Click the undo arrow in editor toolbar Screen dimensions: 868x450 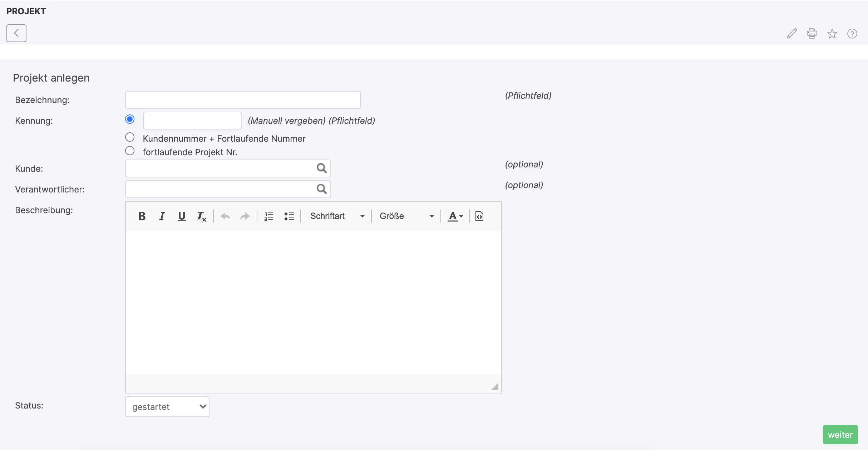pos(225,216)
